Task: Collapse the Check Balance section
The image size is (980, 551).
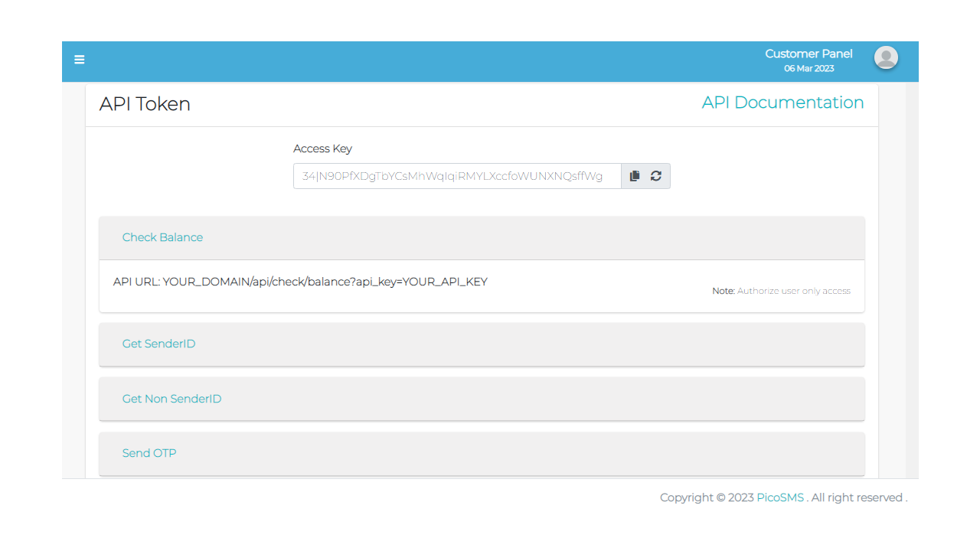Action: coord(162,237)
